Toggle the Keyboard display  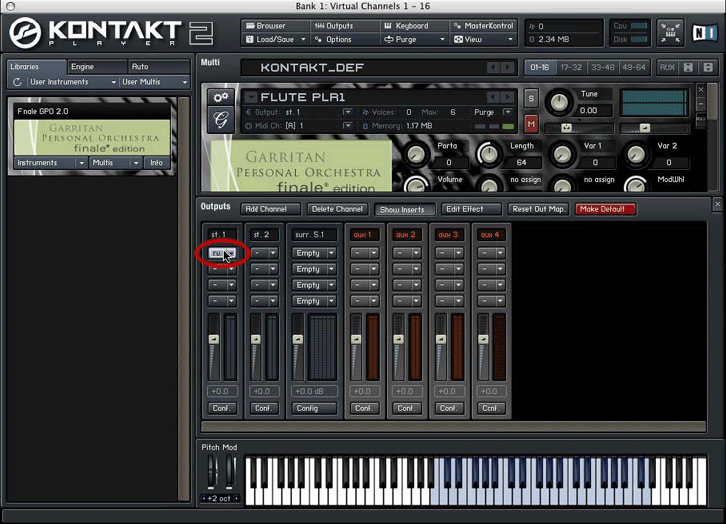(414, 26)
